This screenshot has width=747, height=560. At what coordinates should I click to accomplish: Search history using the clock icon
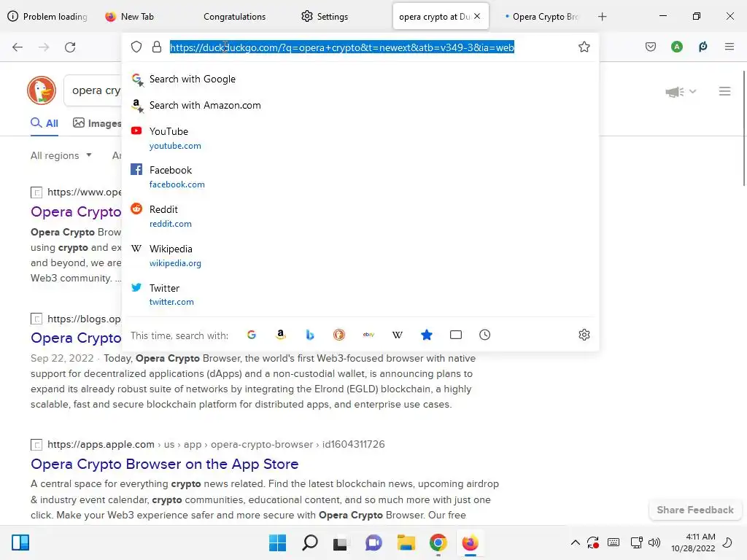(x=485, y=335)
